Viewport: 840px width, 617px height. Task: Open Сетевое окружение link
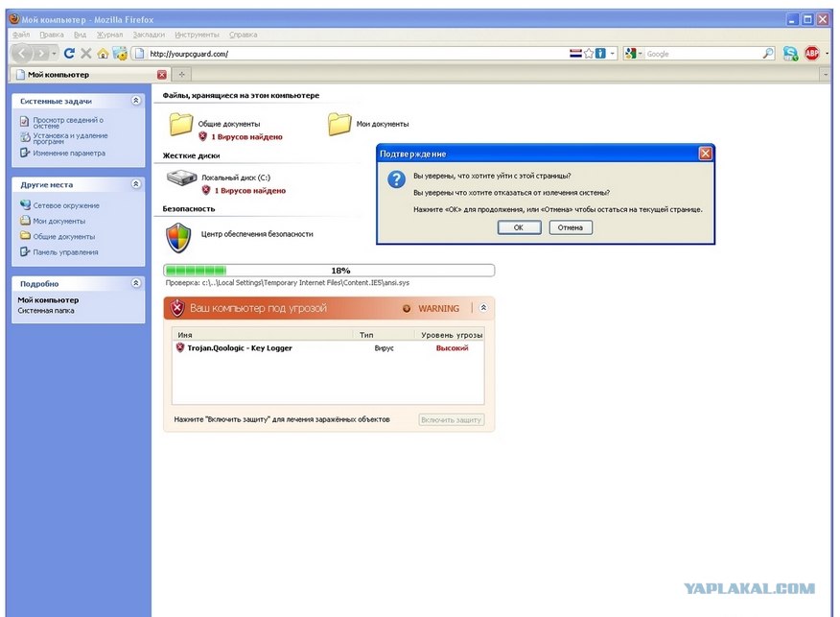tap(66, 205)
